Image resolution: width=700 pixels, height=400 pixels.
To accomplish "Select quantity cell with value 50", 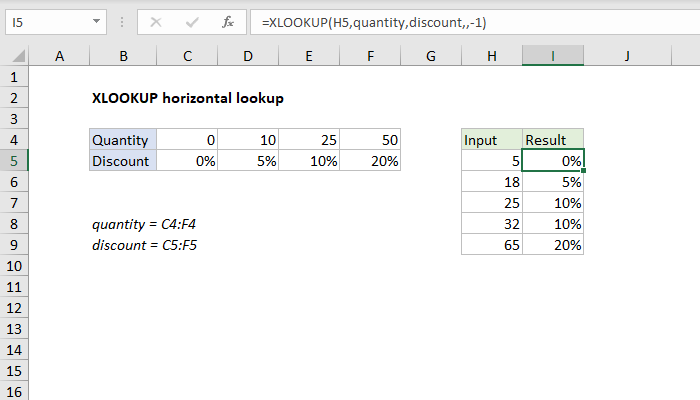I will point(370,140).
